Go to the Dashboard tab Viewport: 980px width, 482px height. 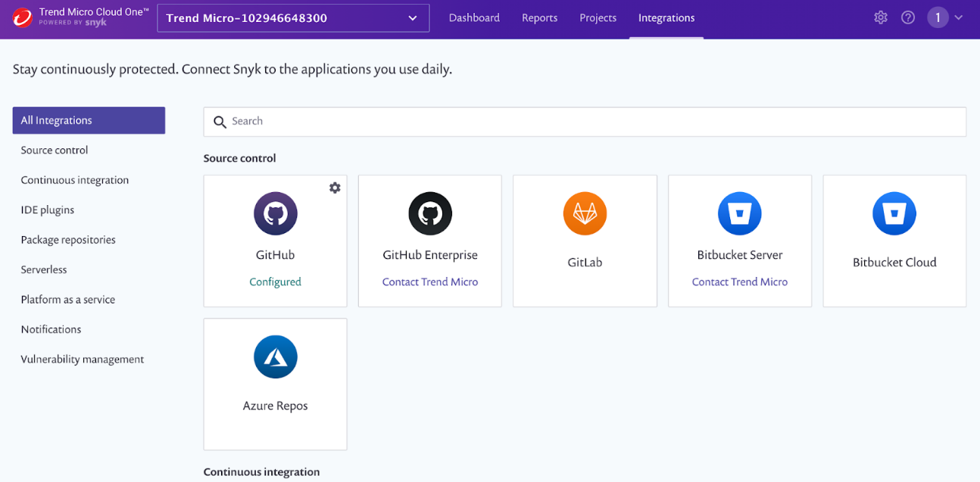coord(474,17)
